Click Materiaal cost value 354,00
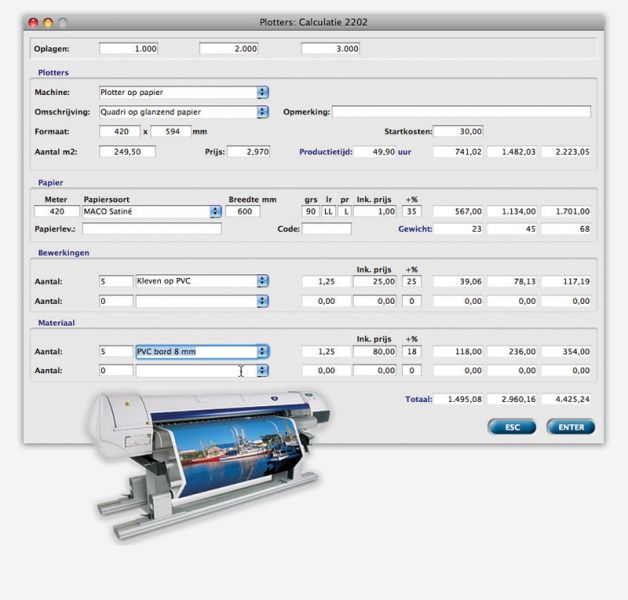Screen dimensions: 628x600 coord(566,352)
